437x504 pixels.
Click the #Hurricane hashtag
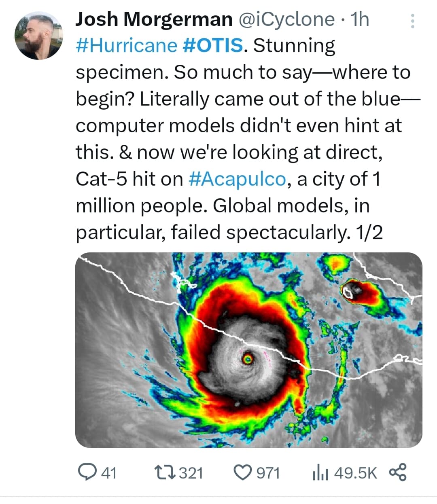pyautogui.click(x=126, y=45)
